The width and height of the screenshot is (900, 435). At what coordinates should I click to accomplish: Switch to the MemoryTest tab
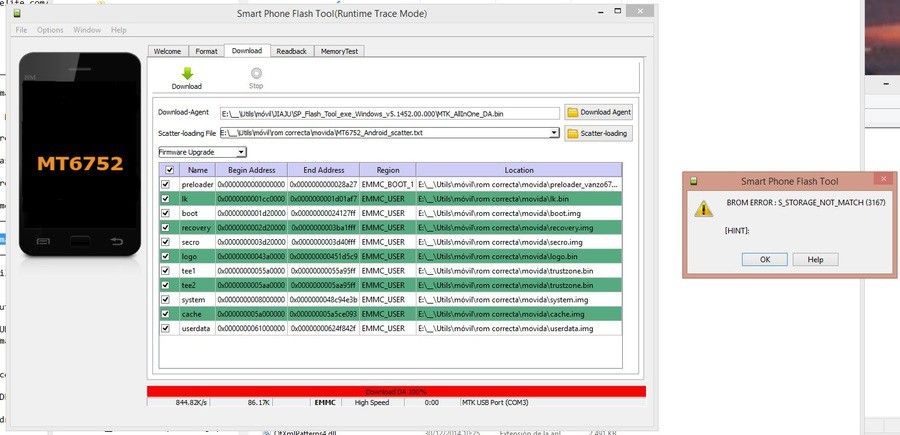click(x=339, y=51)
